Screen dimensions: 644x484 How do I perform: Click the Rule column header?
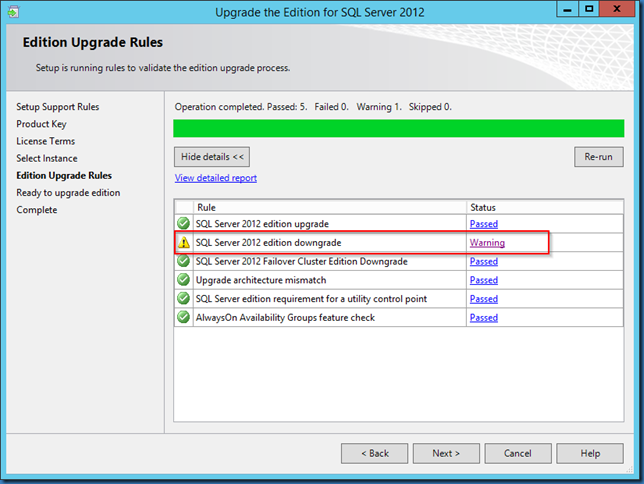[x=330, y=207]
